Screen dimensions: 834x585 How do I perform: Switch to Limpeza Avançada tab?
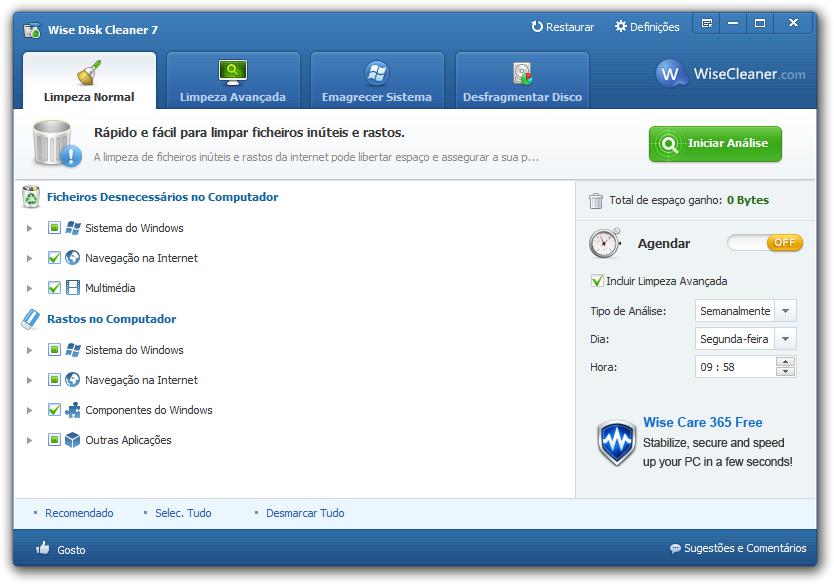click(x=233, y=80)
